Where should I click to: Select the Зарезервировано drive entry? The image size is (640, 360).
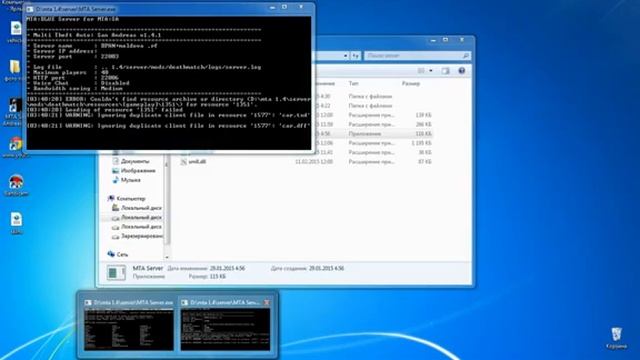(142, 236)
